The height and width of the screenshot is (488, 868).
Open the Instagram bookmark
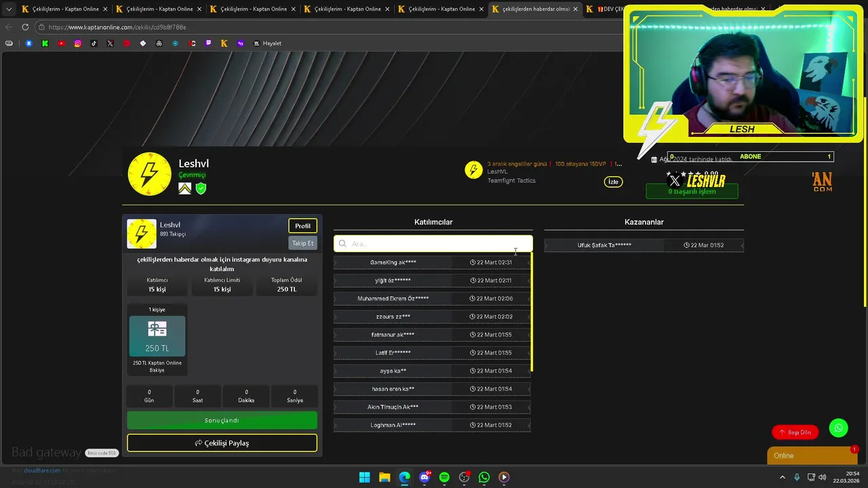pyautogui.click(x=77, y=43)
